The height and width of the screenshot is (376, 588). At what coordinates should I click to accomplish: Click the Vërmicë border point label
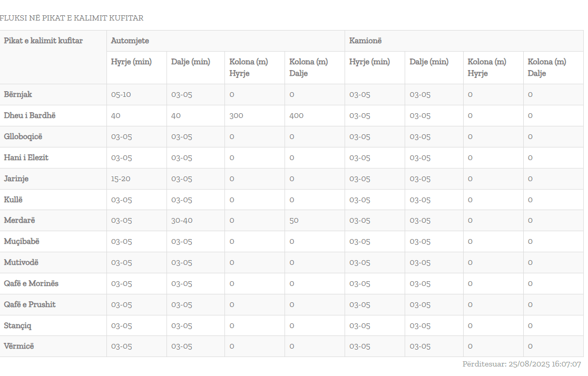click(19, 346)
